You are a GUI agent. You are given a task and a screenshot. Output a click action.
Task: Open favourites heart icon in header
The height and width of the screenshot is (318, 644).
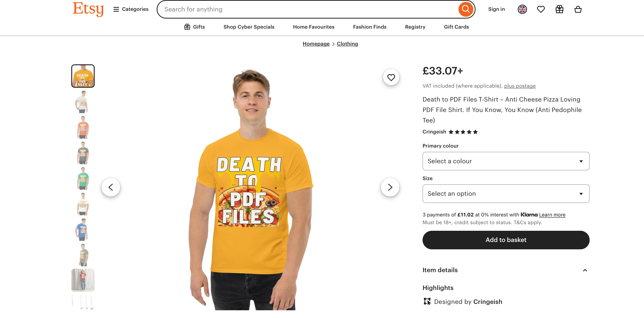point(541,9)
